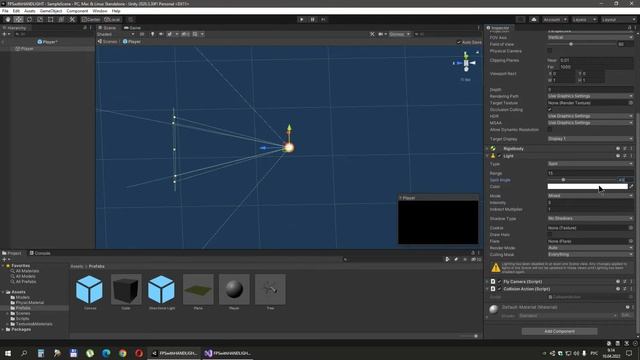The width and height of the screenshot is (640, 360).
Task: Pick Target Texture object selector
Action: (x=631, y=103)
